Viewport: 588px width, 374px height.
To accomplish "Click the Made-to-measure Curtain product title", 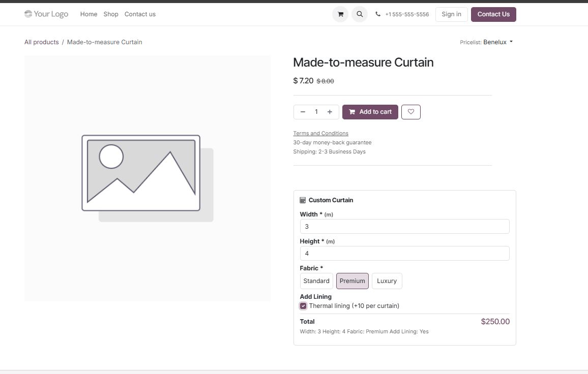I will pos(363,62).
